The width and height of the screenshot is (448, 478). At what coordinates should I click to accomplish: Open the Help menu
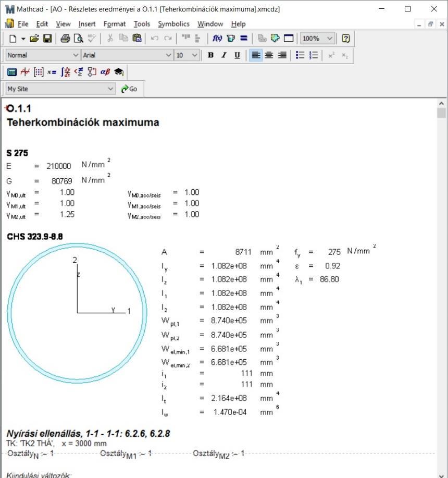click(238, 24)
